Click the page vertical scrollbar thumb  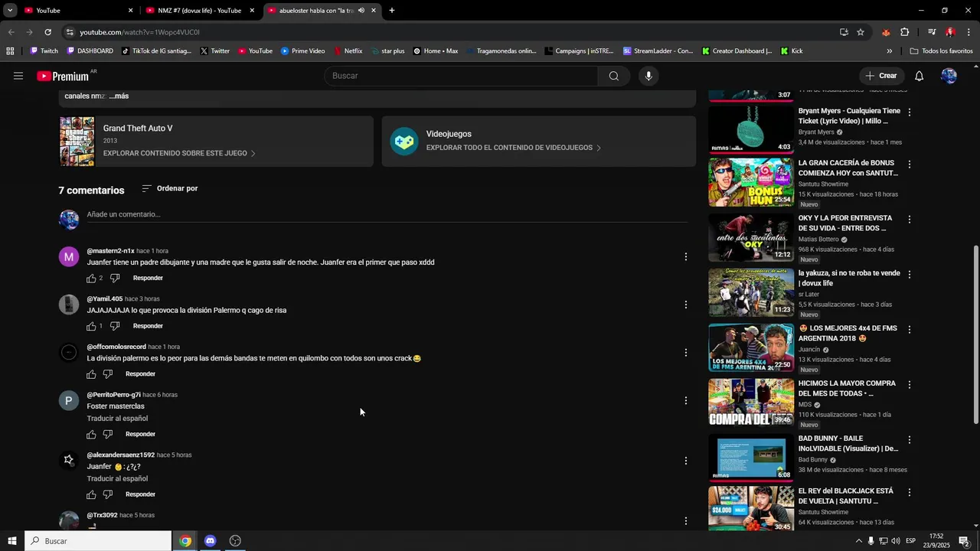point(975,334)
